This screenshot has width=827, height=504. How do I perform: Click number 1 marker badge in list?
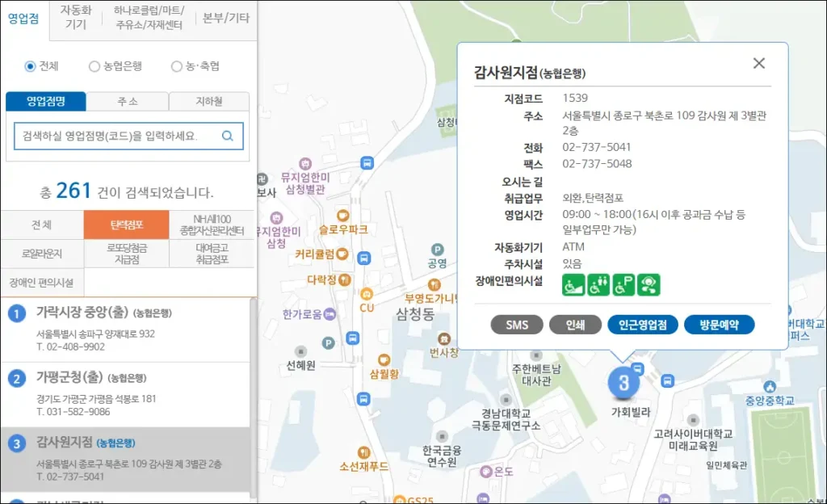[17, 314]
